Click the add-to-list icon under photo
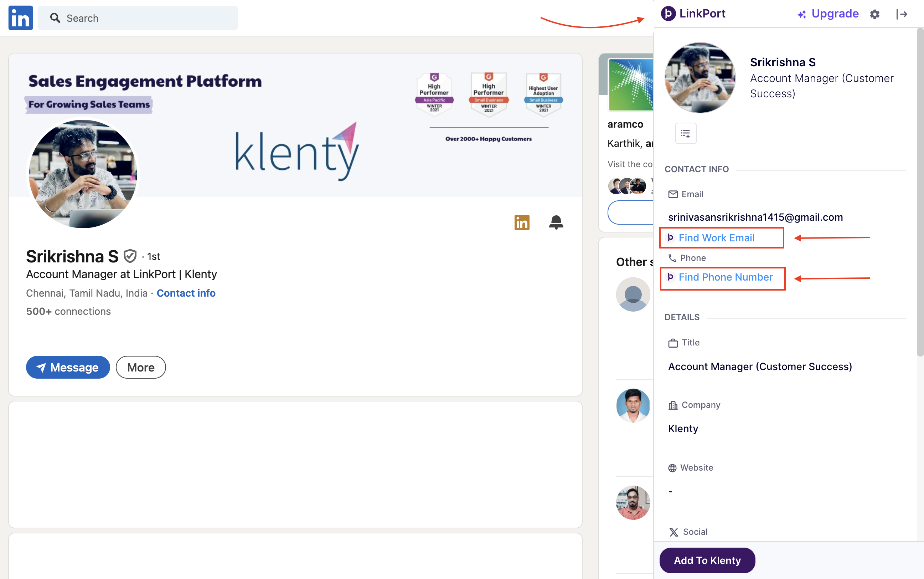The width and height of the screenshot is (924, 579). pos(685,134)
